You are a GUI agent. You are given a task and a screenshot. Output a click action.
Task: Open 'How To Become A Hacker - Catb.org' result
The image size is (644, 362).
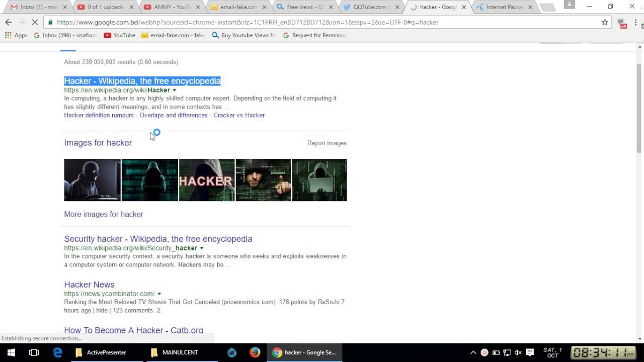133,330
